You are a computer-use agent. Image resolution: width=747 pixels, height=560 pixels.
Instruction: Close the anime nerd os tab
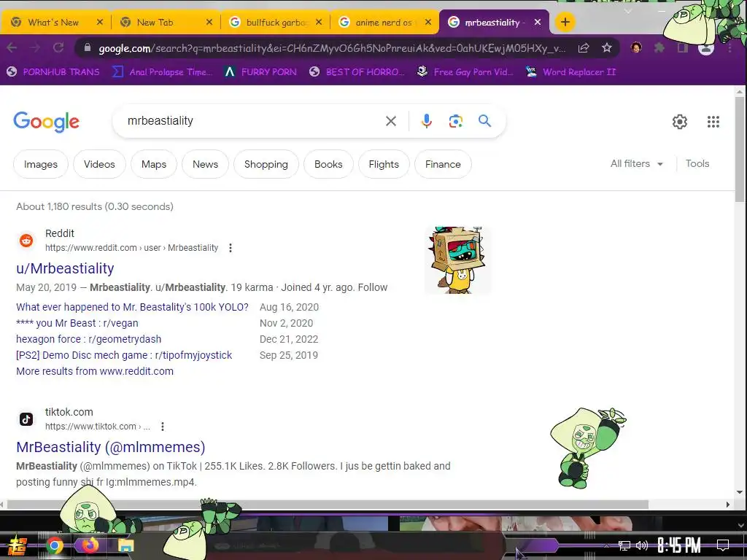pyautogui.click(x=428, y=22)
